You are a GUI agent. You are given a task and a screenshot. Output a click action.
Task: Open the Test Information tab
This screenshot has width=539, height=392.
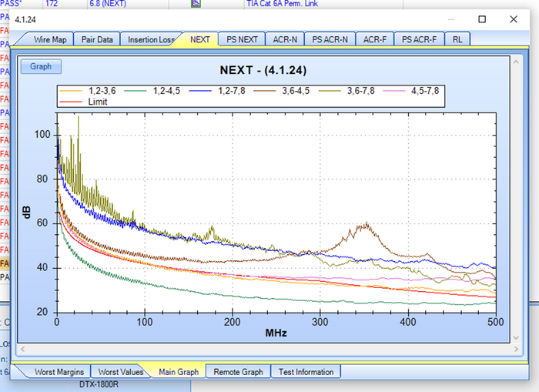coord(305,372)
